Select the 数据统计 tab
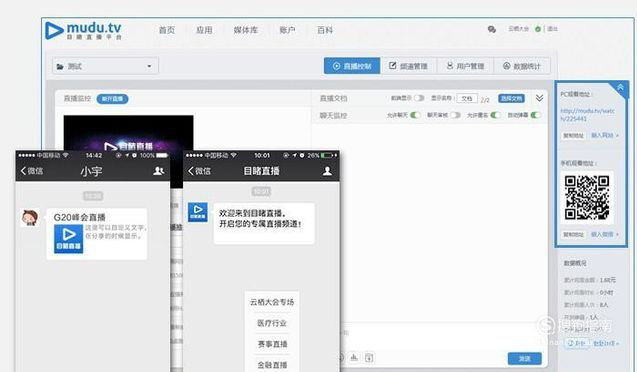637x372 pixels. click(x=522, y=66)
